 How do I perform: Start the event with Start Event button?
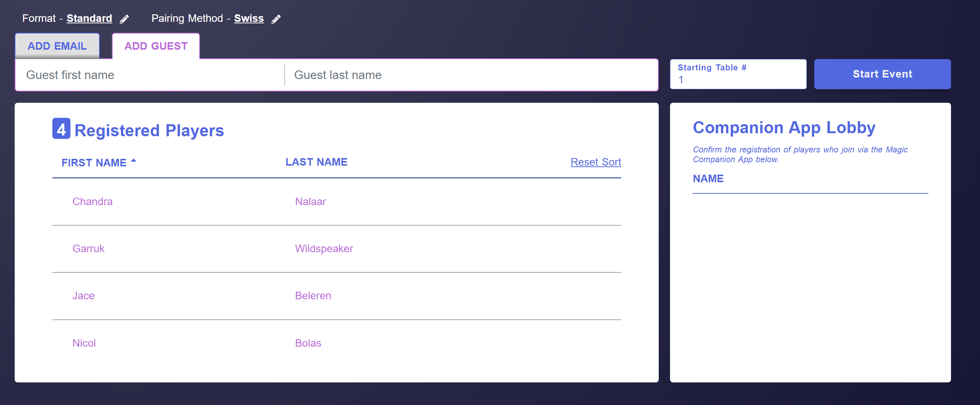882,74
